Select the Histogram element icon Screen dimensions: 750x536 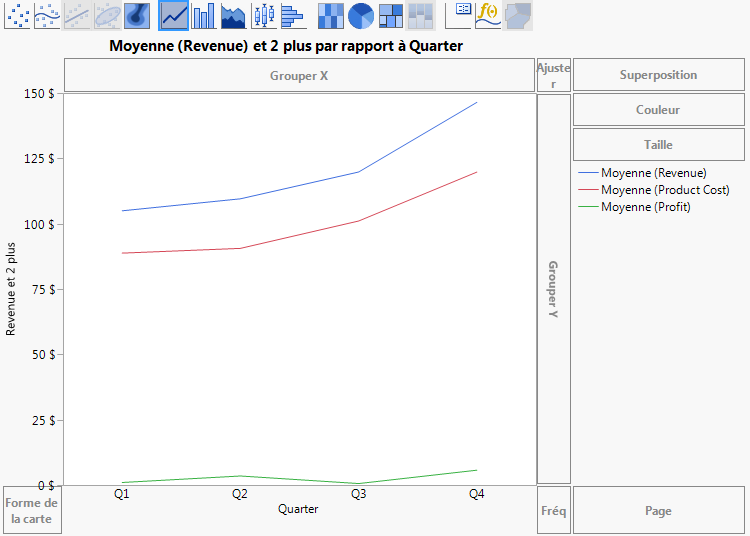pyautogui.click(x=293, y=15)
